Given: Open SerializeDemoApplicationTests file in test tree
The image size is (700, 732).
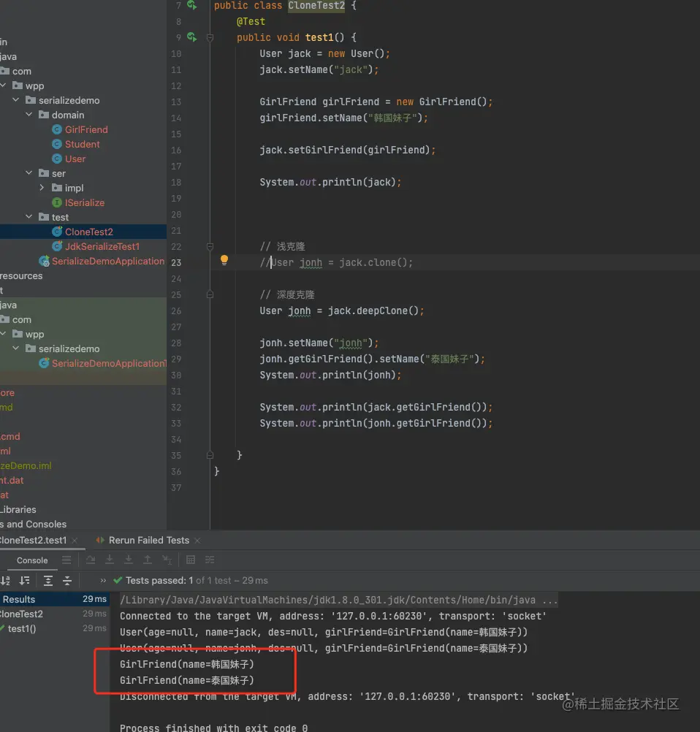Looking at the screenshot, I should (109, 363).
